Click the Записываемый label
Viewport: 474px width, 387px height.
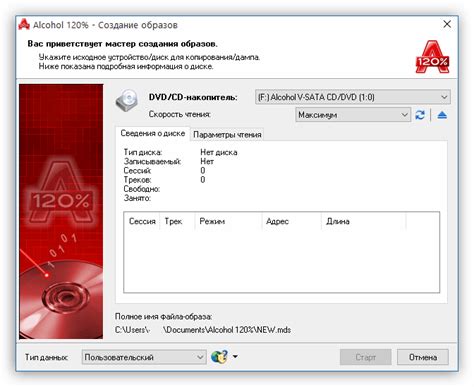point(152,162)
